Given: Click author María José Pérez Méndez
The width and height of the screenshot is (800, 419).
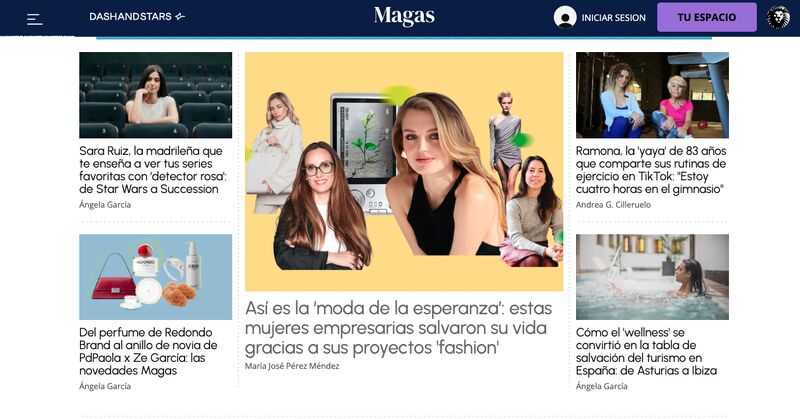Looking at the screenshot, I should point(292,366).
